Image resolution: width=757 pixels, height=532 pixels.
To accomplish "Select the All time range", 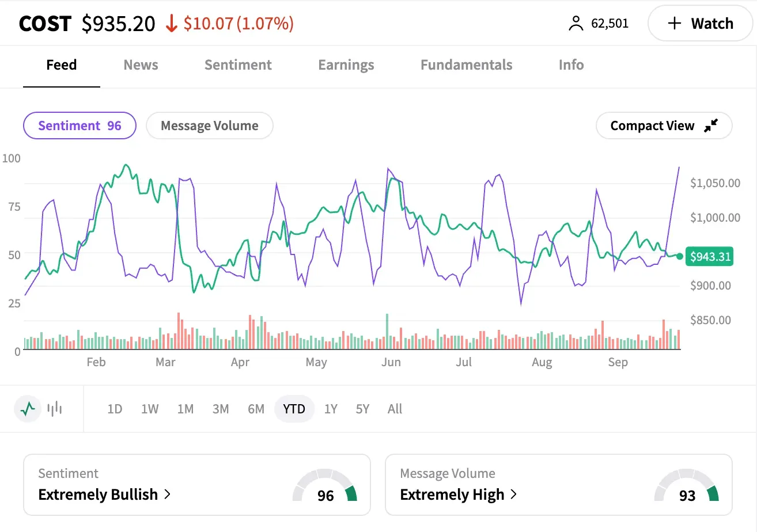I will [395, 409].
